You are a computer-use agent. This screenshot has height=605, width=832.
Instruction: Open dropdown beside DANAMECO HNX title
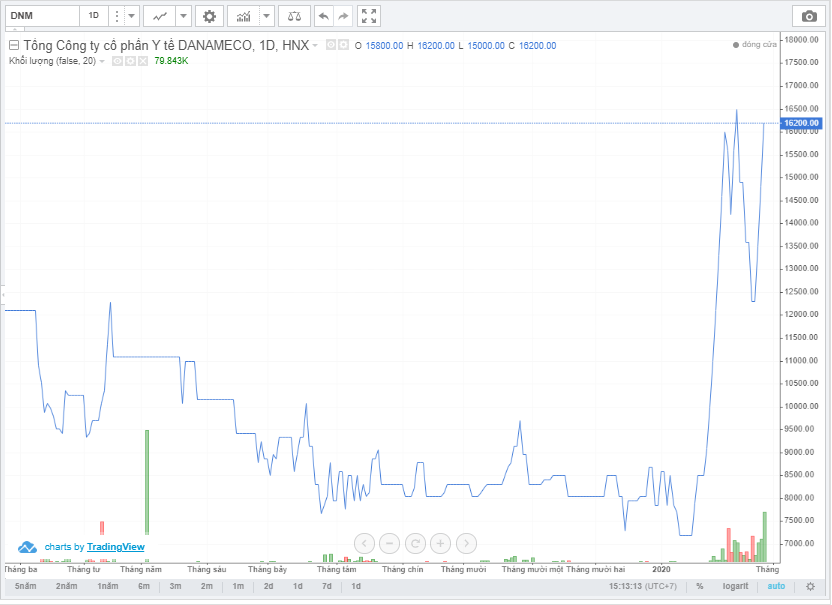(x=315, y=46)
